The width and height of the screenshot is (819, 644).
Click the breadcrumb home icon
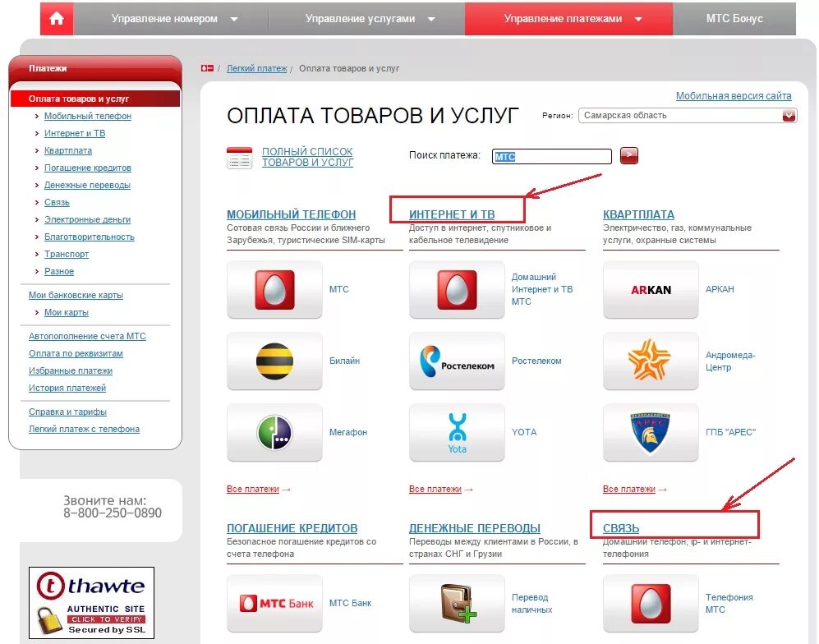click(x=207, y=68)
